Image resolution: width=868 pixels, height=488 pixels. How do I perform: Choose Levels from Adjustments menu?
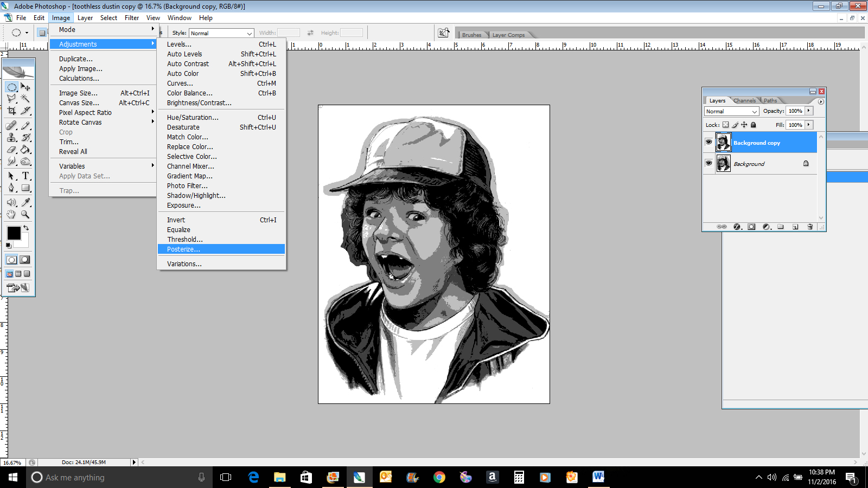[221, 44]
